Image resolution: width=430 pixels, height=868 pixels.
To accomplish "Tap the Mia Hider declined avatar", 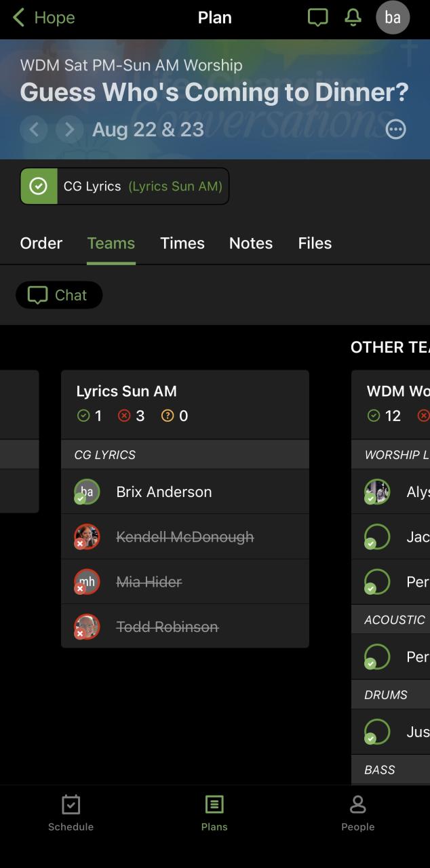I will pyautogui.click(x=87, y=581).
